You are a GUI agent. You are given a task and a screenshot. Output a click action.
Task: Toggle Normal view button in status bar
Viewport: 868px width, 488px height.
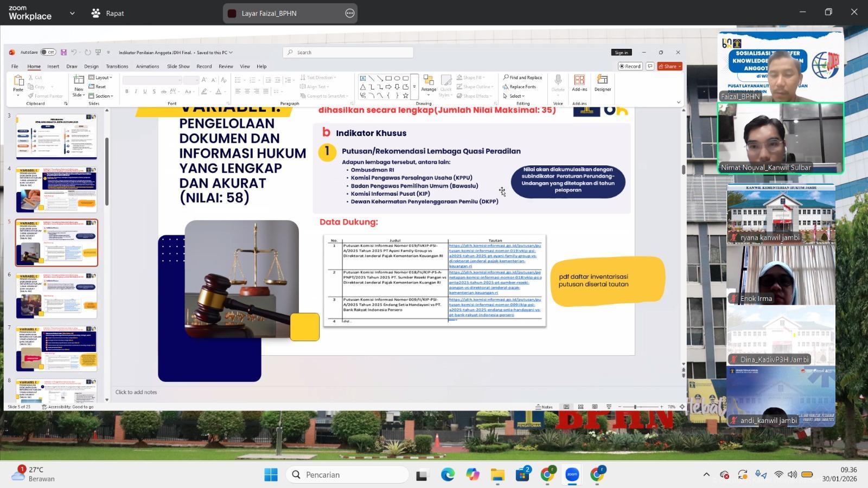tap(566, 407)
